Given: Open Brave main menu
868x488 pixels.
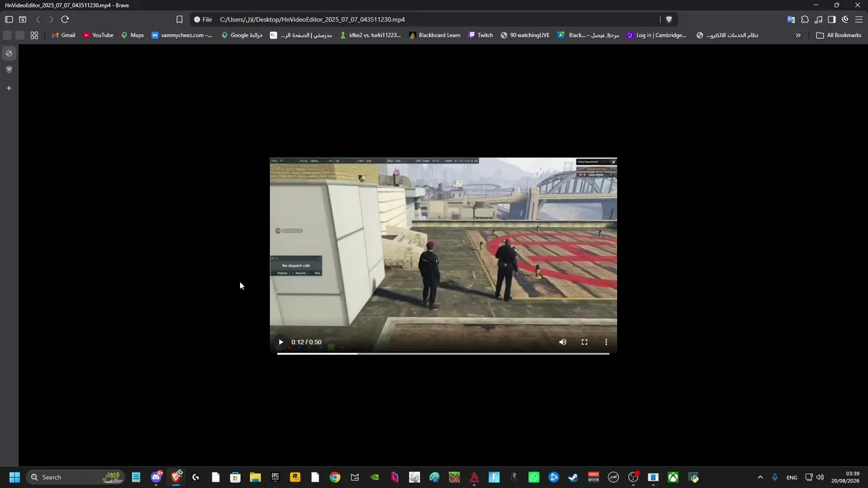Looking at the screenshot, I should click(859, 20).
